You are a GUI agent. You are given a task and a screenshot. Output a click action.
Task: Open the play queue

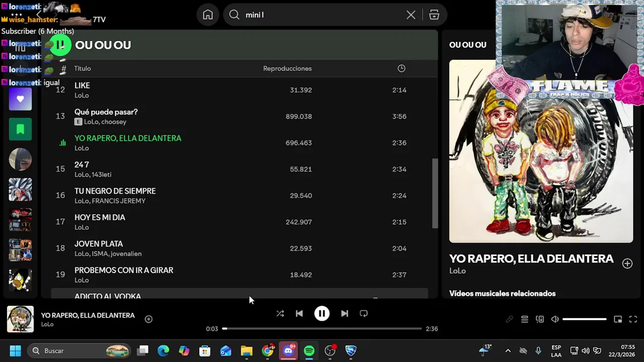pos(524,319)
